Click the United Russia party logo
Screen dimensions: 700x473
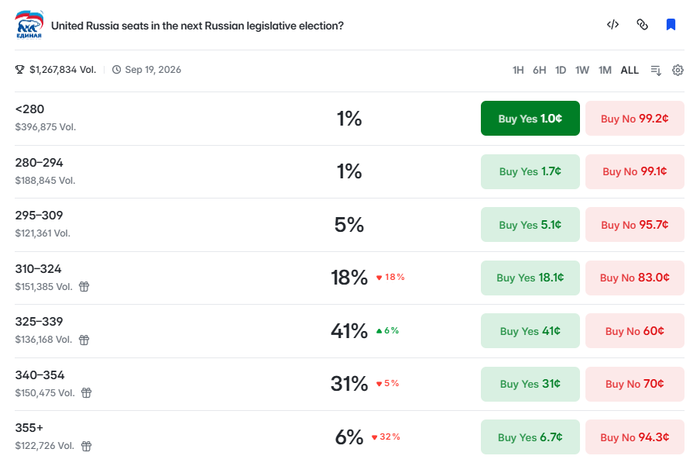29,25
